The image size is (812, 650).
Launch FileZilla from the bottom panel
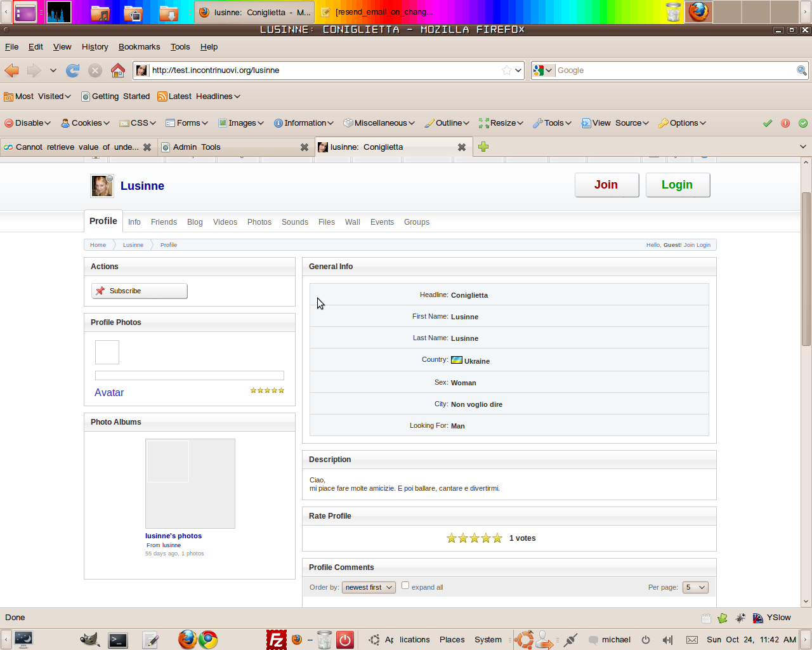pos(276,639)
